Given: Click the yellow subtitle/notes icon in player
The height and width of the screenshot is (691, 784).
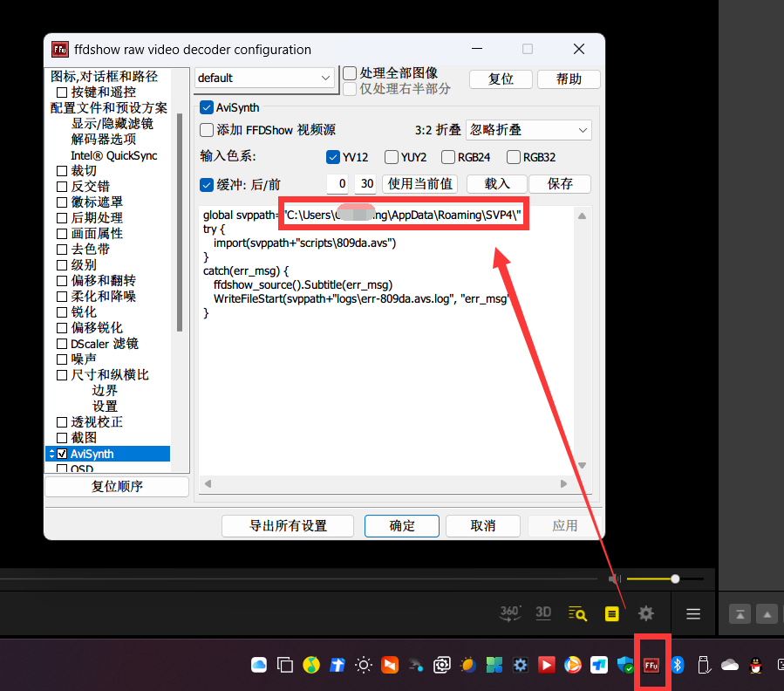Looking at the screenshot, I should pyautogui.click(x=611, y=614).
